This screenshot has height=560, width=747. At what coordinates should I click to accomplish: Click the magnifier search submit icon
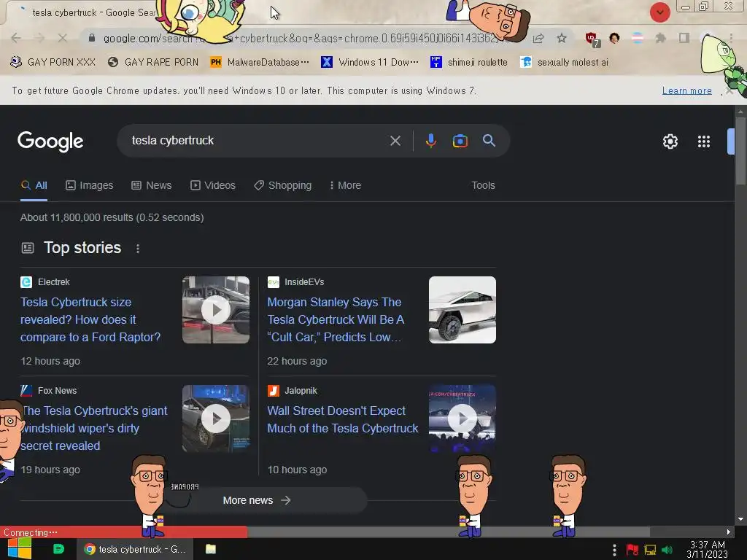tap(489, 141)
